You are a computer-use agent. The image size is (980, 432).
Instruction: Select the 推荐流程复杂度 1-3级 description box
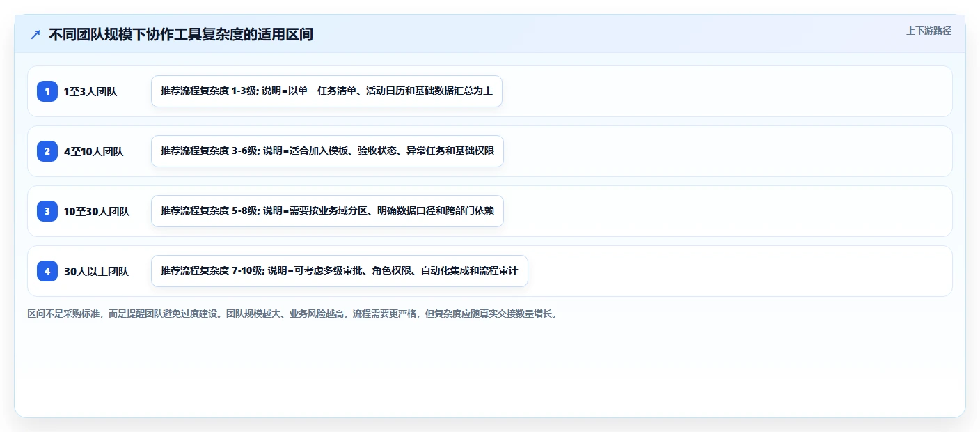tap(326, 91)
